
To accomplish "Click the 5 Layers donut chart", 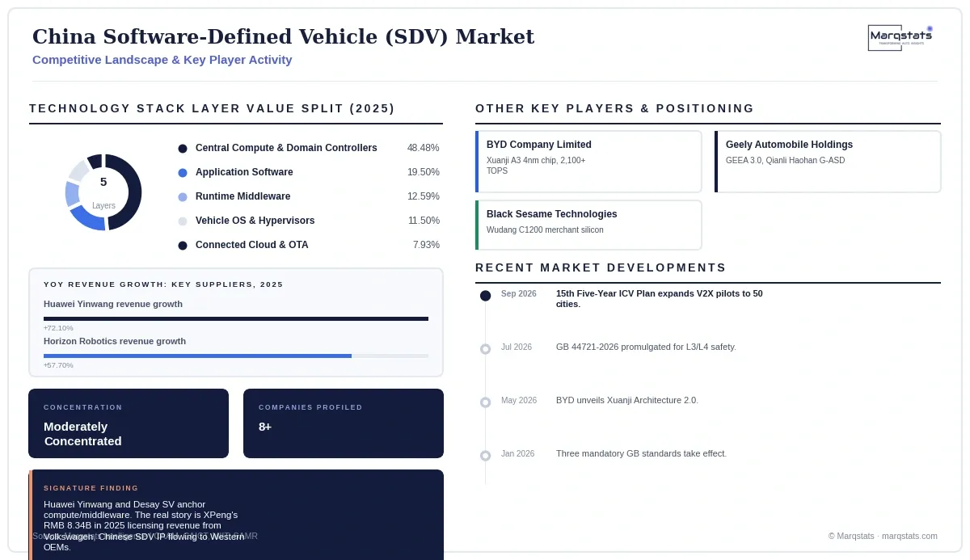I will click(x=103, y=192).
